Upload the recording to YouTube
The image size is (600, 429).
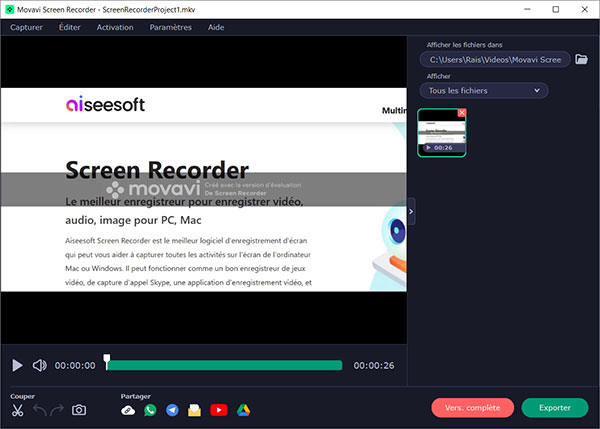(x=219, y=410)
